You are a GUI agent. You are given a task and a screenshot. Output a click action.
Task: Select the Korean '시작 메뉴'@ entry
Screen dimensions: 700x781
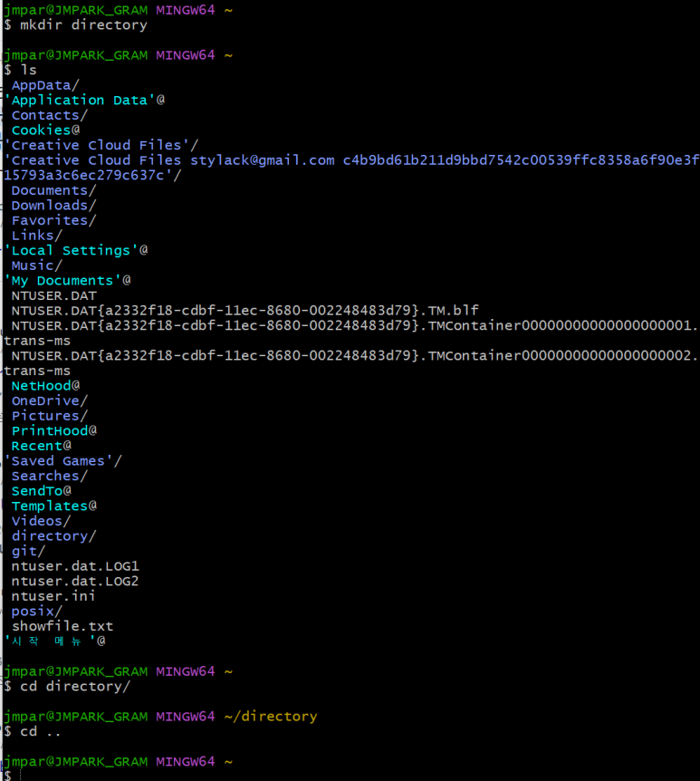coord(54,641)
